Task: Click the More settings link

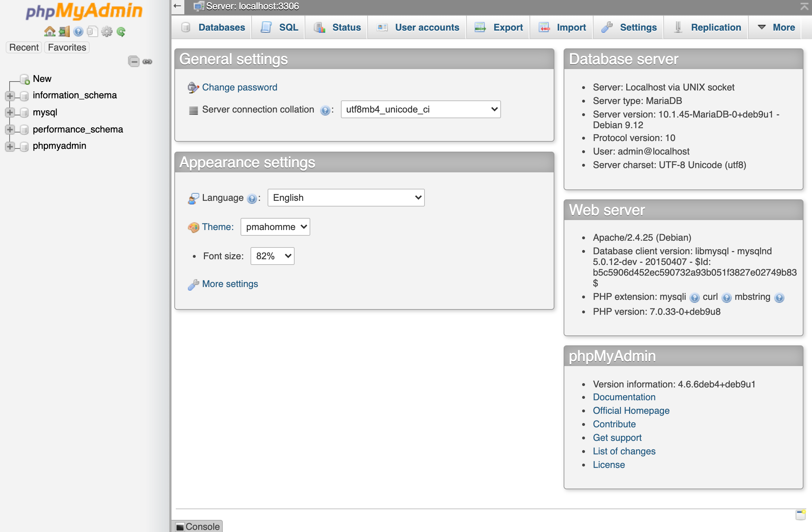Action: (230, 284)
